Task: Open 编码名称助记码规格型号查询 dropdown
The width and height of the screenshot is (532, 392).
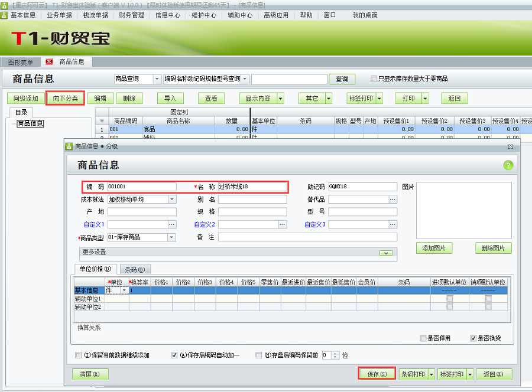Action: point(245,79)
